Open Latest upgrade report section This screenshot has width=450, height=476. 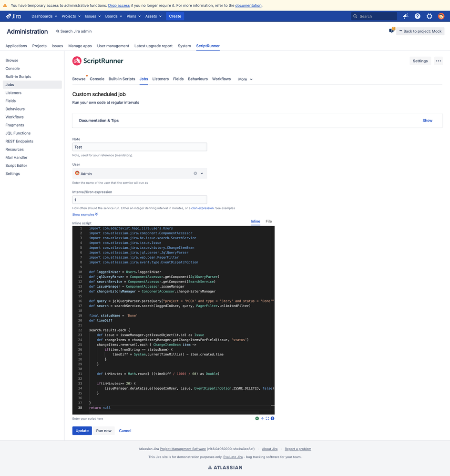coord(153,46)
